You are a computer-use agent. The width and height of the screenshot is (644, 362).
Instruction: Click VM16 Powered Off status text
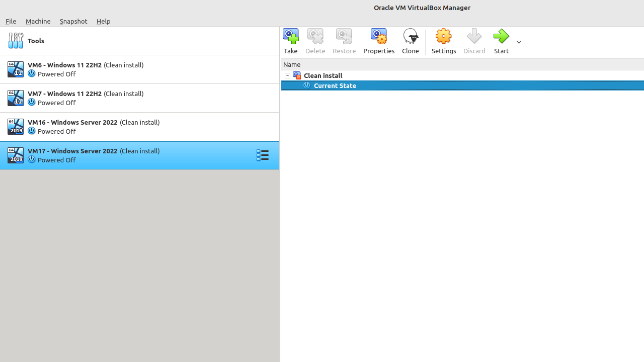pyautogui.click(x=57, y=131)
